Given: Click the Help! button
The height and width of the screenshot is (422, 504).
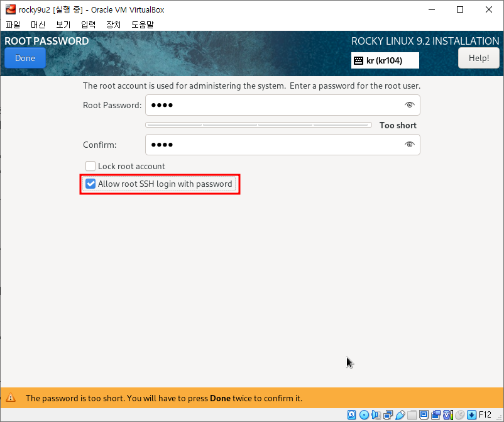Looking at the screenshot, I should [479, 58].
